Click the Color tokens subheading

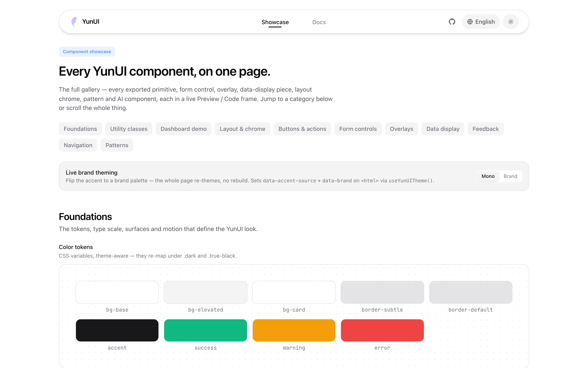(76, 247)
